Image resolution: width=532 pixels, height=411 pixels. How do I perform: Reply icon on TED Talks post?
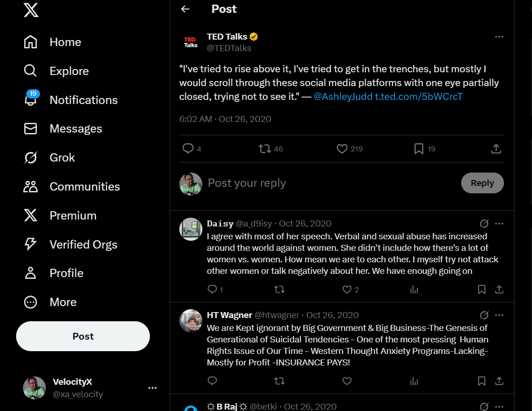[x=188, y=149]
